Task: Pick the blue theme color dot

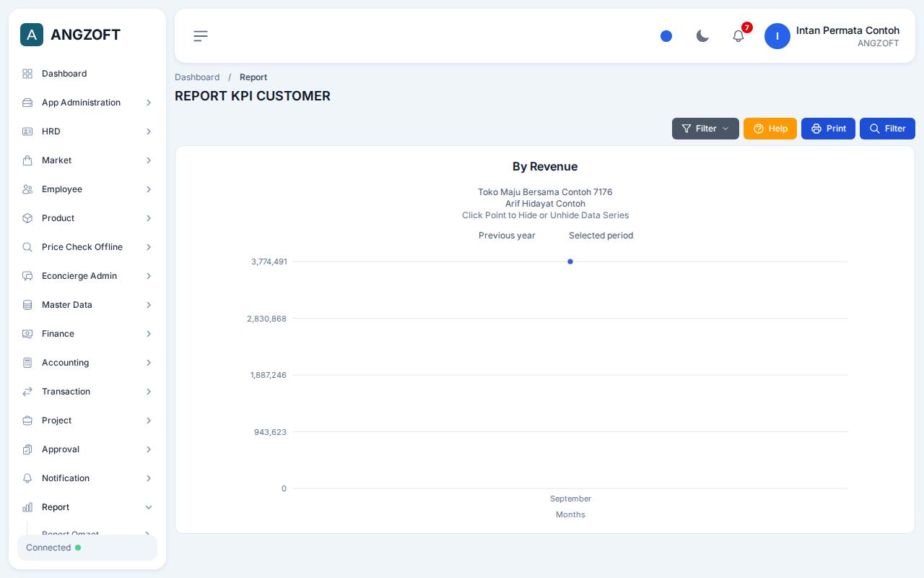Action: pyautogui.click(x=666, y=36)
